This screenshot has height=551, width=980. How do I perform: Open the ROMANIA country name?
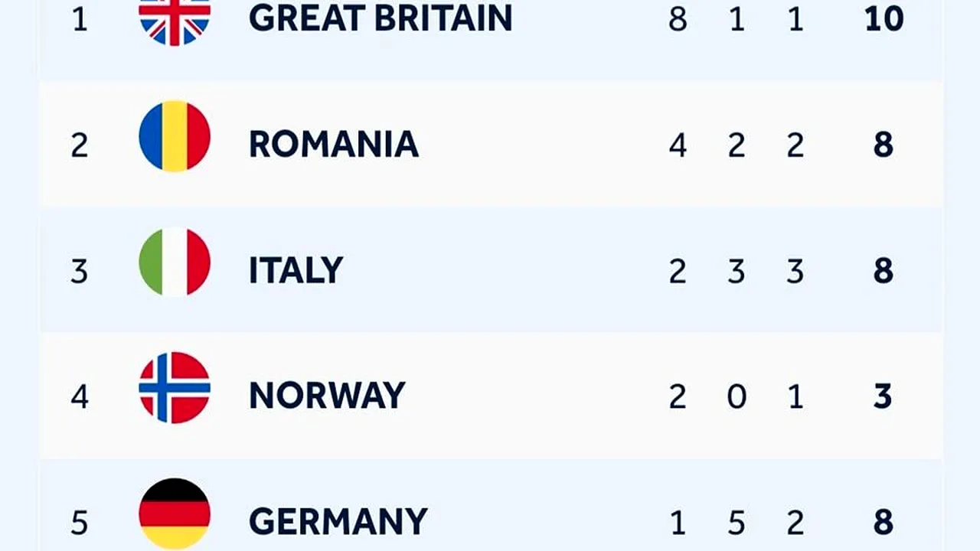click(334, 144)
